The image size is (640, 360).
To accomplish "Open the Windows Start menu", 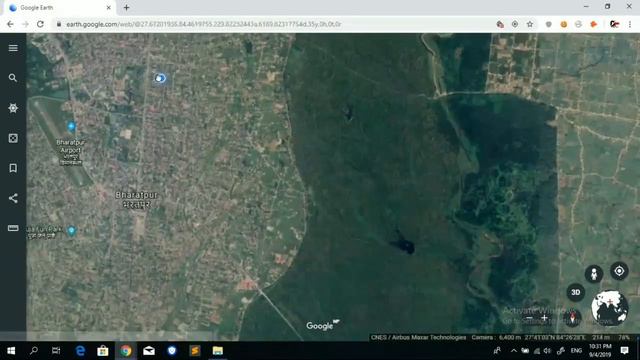I will pyautogui.click(x=11, y=351).
